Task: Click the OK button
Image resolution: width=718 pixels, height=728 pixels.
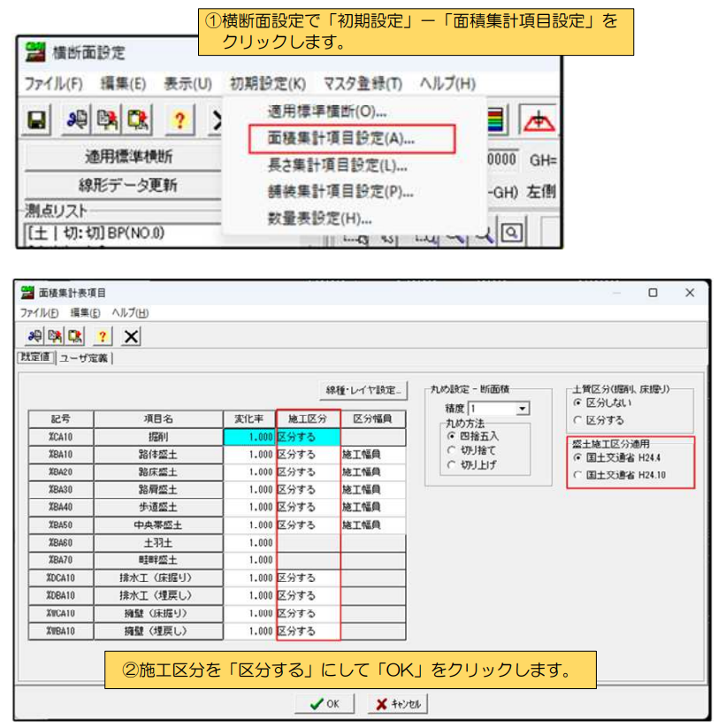Action: 325,703
